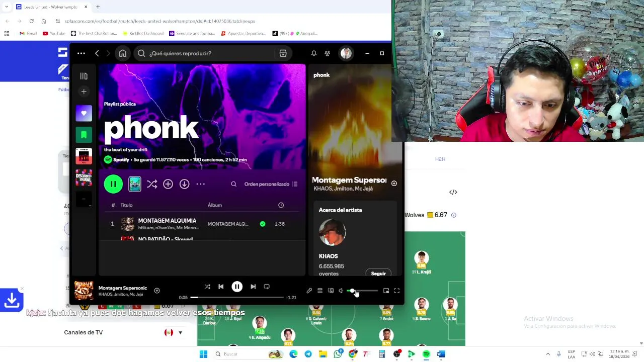This screenshot has width=644, height=362.
Task: Expand the Canales de TV country dropdown
Action: [174, 332]
